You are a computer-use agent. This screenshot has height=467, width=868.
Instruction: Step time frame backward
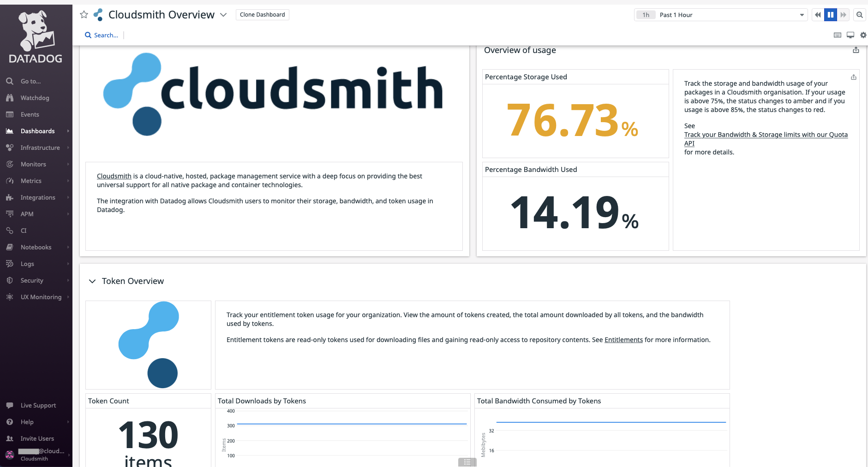pos(818,15)
